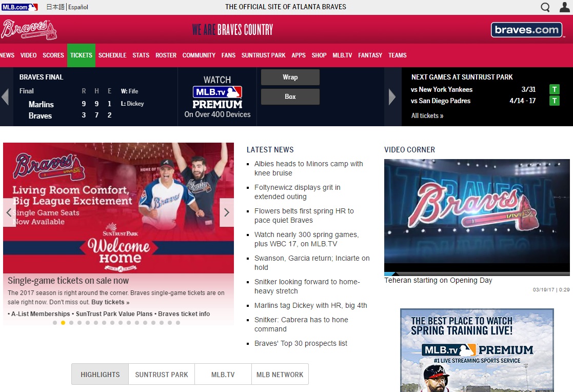
Task: Select the active yellow carousel dot
Action: [x=63, y=323]
